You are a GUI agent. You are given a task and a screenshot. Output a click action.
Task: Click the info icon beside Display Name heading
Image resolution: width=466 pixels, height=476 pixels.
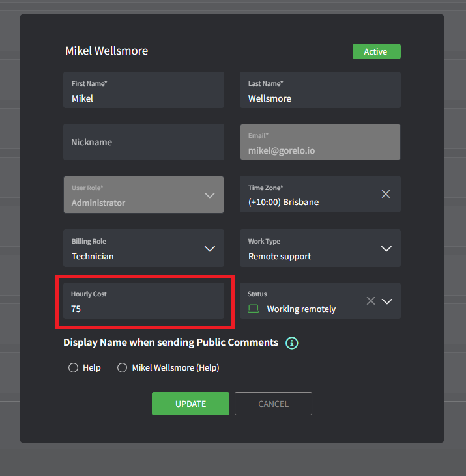click(291, 343)
